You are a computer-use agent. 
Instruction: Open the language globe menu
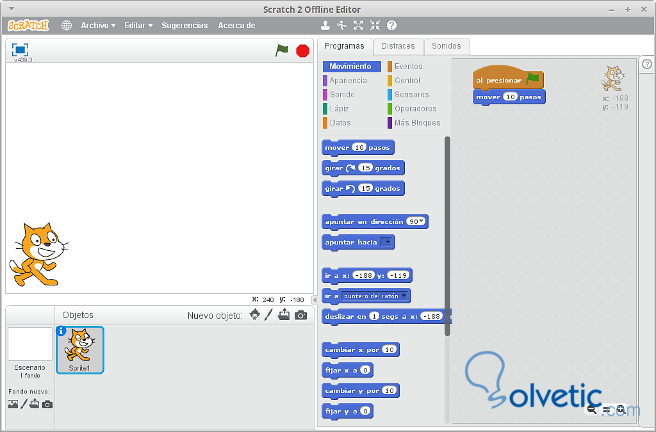67,26
